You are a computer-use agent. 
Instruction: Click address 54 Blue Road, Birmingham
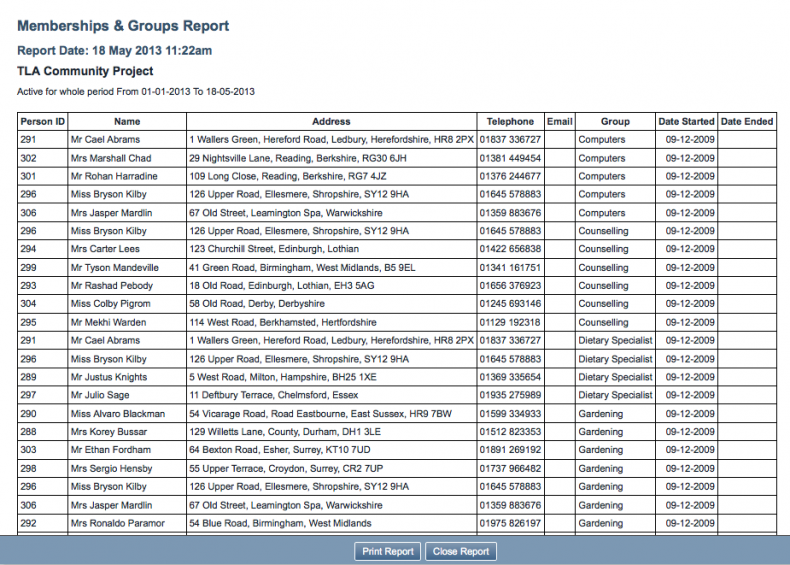[280, 523]
